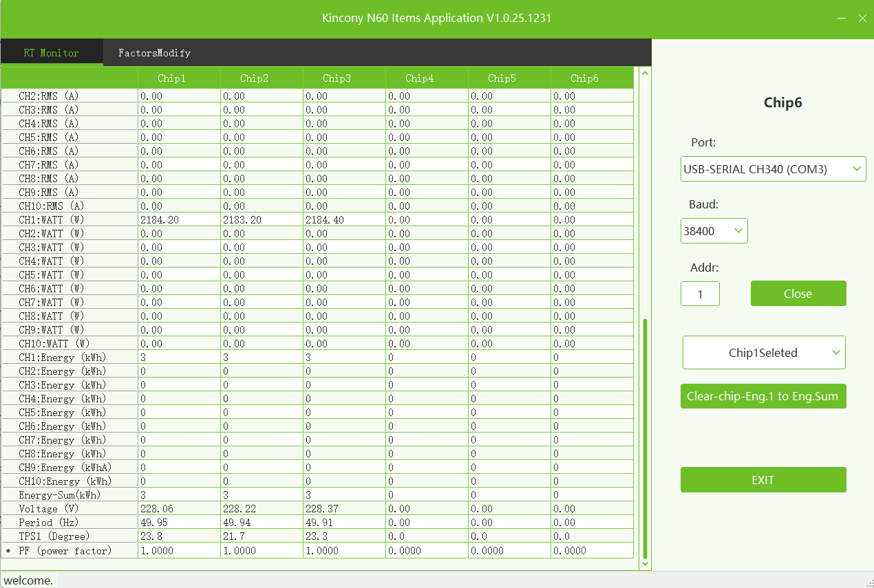Expand the Baud 38400 dropdown

pyautogui.click(x=714, y=231)
